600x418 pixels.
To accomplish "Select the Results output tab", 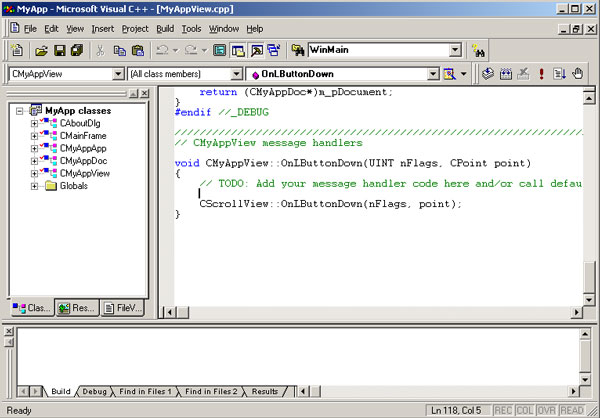I will tap(265, 392).
